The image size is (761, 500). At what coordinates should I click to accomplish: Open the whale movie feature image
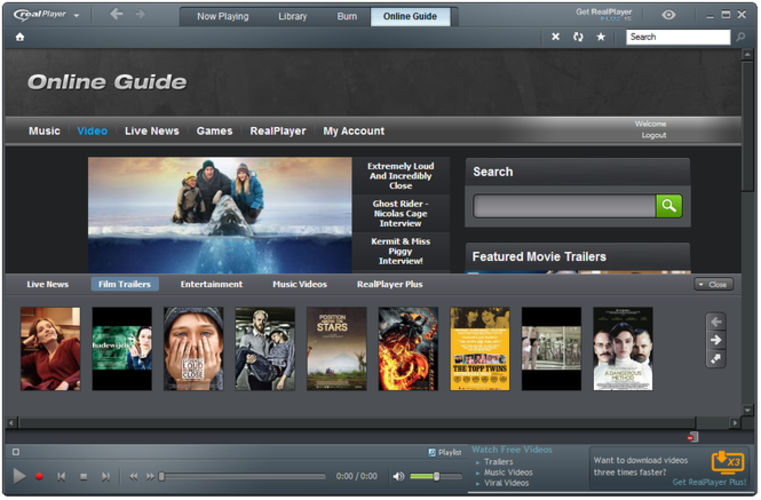(220, 215)
